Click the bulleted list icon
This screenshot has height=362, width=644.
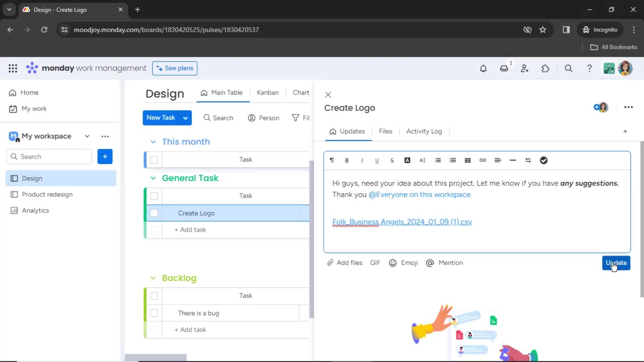click(453, 160)
